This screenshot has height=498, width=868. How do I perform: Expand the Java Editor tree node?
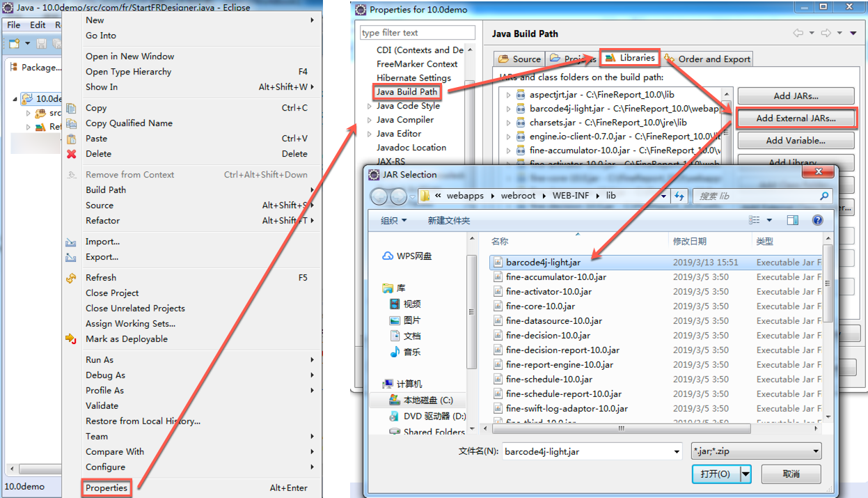(369, 134)
